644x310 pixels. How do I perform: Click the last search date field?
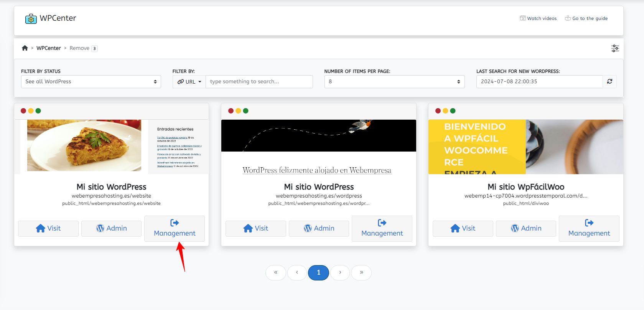(539, 82)
